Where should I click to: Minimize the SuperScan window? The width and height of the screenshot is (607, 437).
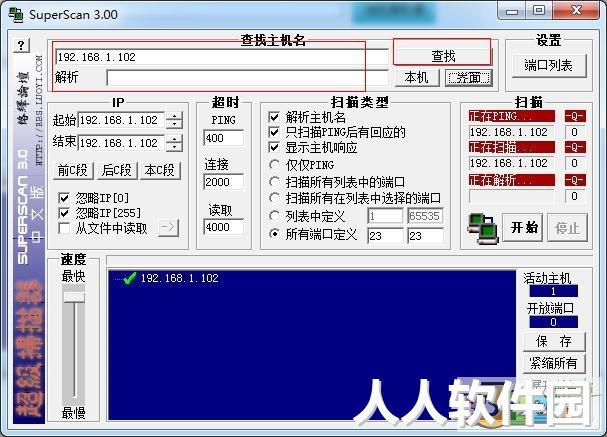pyautogui.click(x=511, y=11)
